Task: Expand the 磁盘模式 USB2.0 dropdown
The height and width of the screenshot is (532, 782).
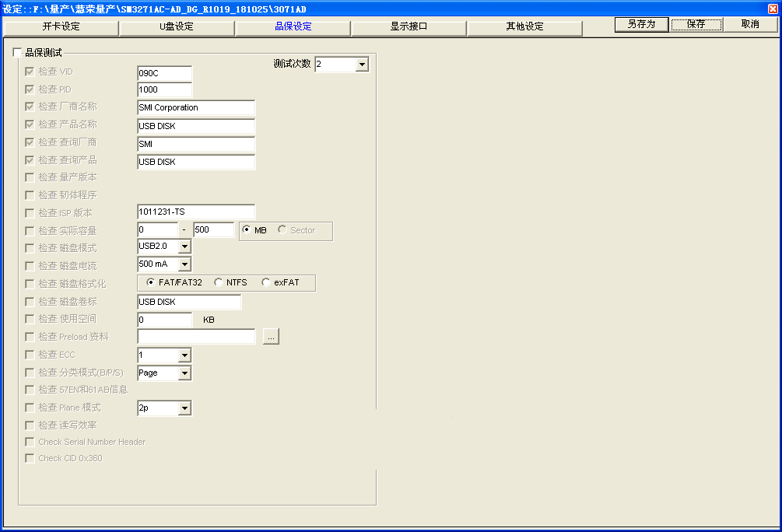Action: (184, 247)
